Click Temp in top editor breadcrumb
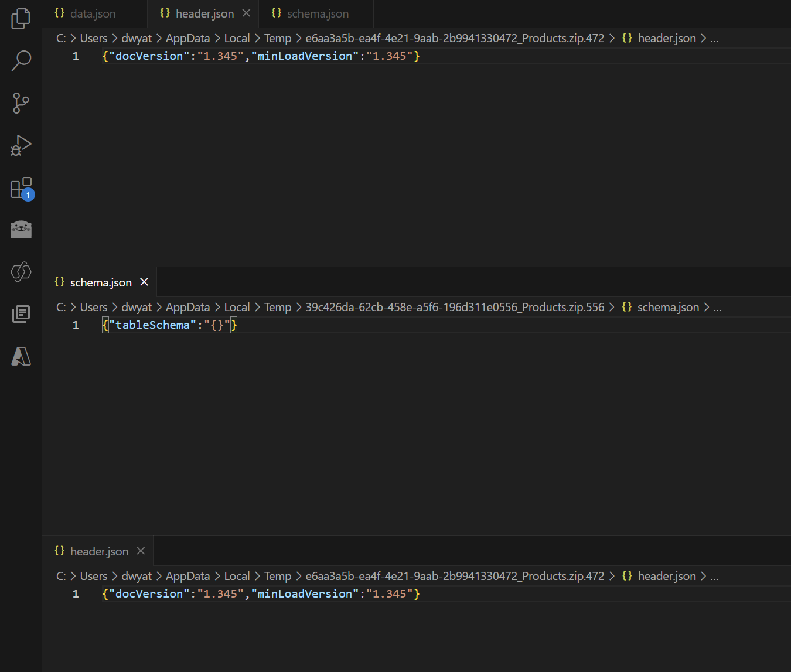 [x=278, y=38]
